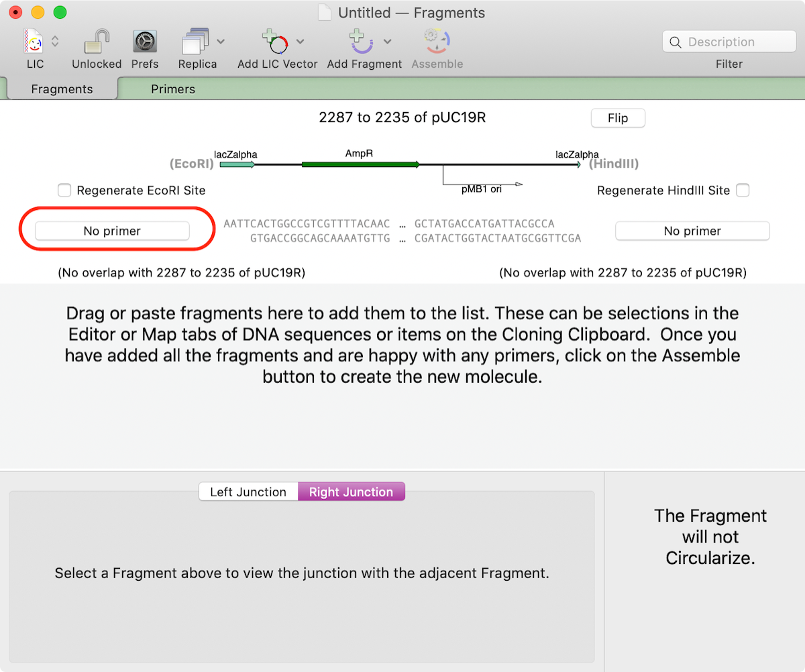This screenshot has height=672, width=805.
Task: Expand the Add LIC Vector dropdown arrow
Action: pos(301,41)
